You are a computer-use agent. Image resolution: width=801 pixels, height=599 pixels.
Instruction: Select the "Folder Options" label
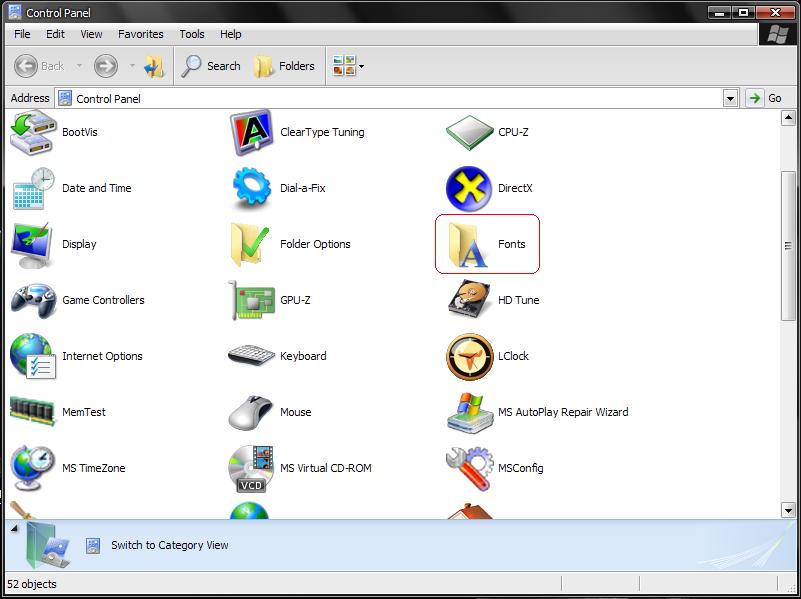click(x=315, y=244)
